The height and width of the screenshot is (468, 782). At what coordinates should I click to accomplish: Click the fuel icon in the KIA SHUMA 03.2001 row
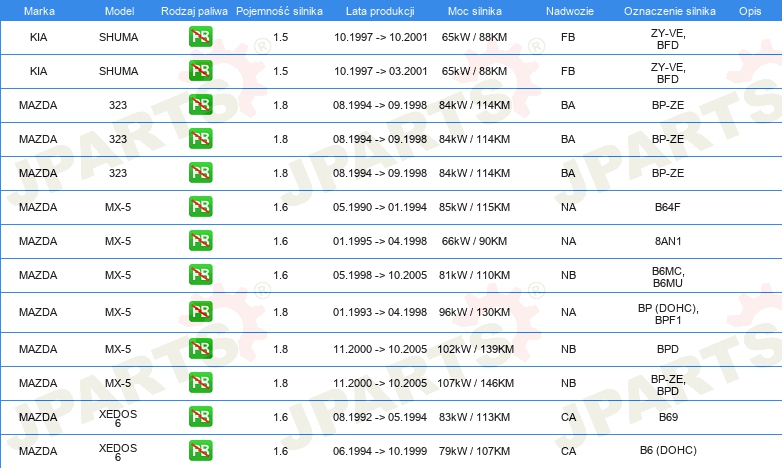(200, 70)
